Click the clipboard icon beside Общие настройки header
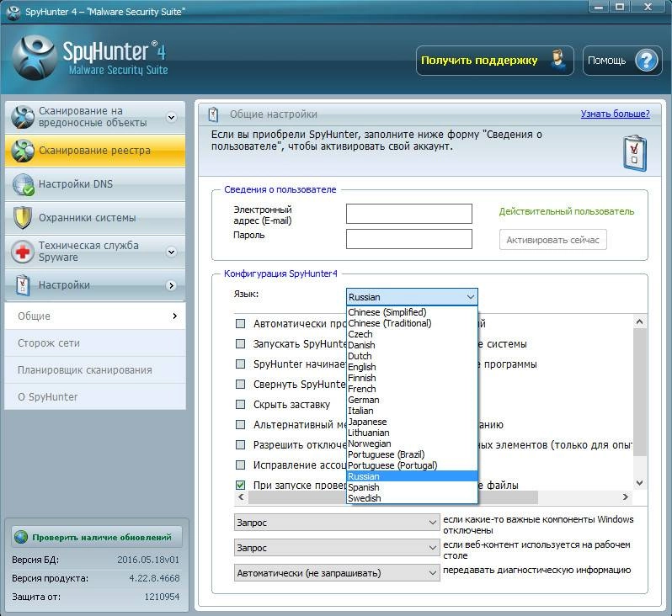The width and height of the screenshot is (672, 616). pyautogui.click(x=213, y=114)
